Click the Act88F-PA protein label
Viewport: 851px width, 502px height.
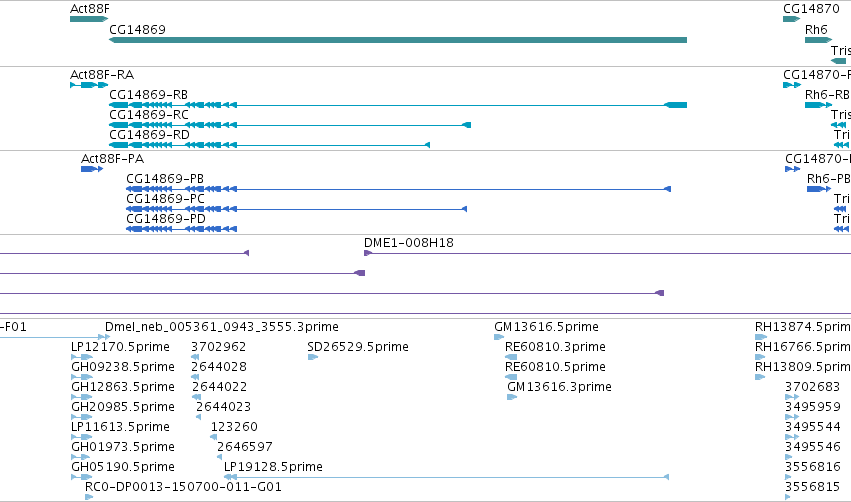(112, 158)
